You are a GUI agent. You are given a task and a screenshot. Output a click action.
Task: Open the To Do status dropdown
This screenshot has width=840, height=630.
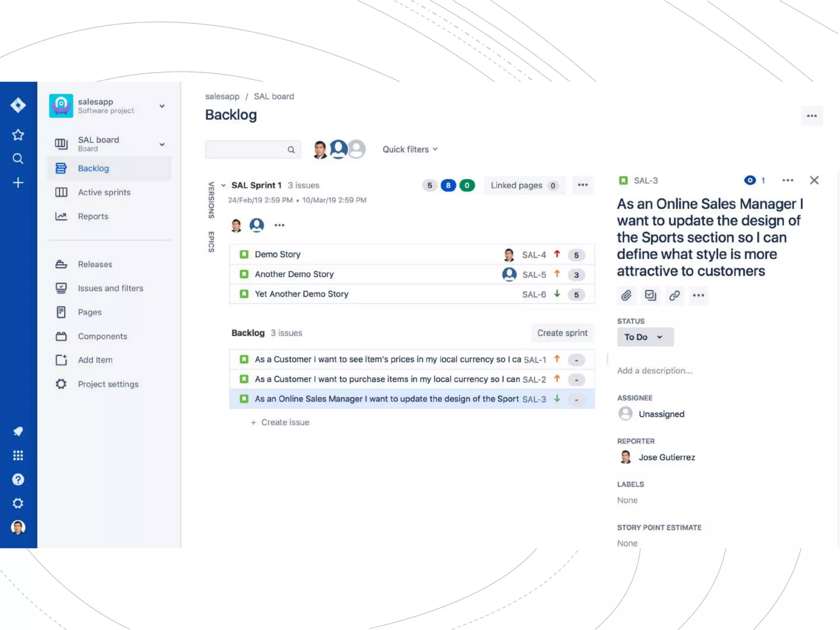coord(645,337)
